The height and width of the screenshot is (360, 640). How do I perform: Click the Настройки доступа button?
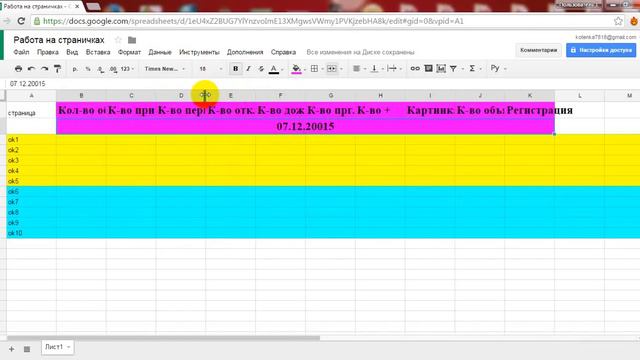pyautogui.click(x=601, y=50)
